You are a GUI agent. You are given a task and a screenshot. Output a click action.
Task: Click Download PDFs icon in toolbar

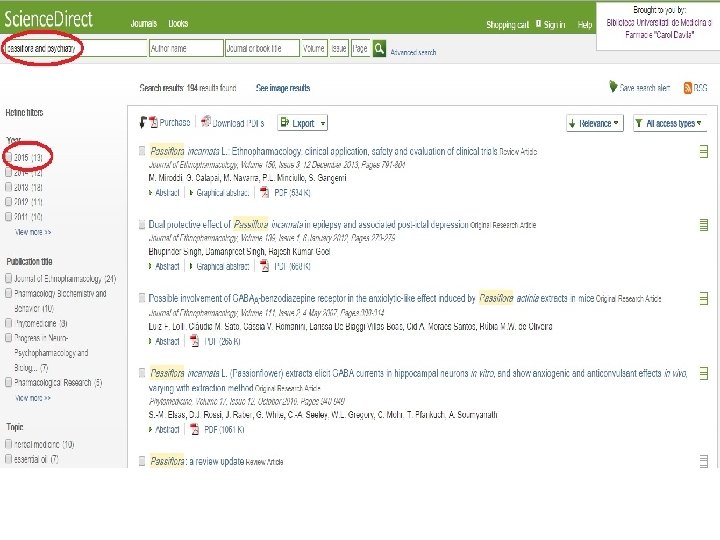click(x=206, y=122)
